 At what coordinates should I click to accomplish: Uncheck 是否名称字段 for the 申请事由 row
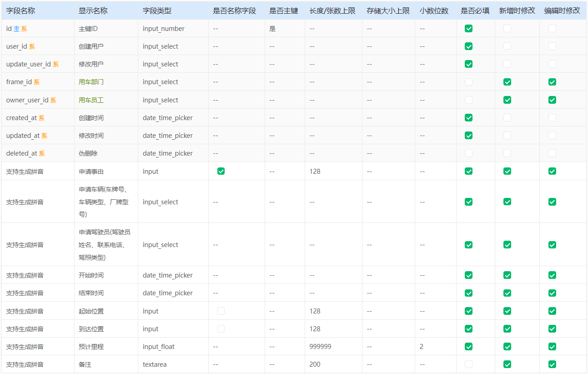221,171
